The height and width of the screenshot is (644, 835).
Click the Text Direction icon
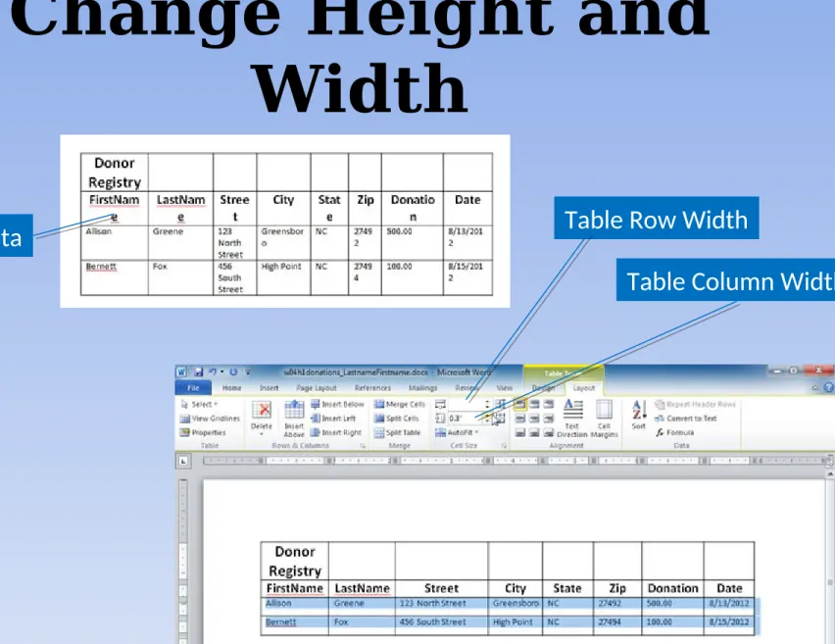(572, 410)
